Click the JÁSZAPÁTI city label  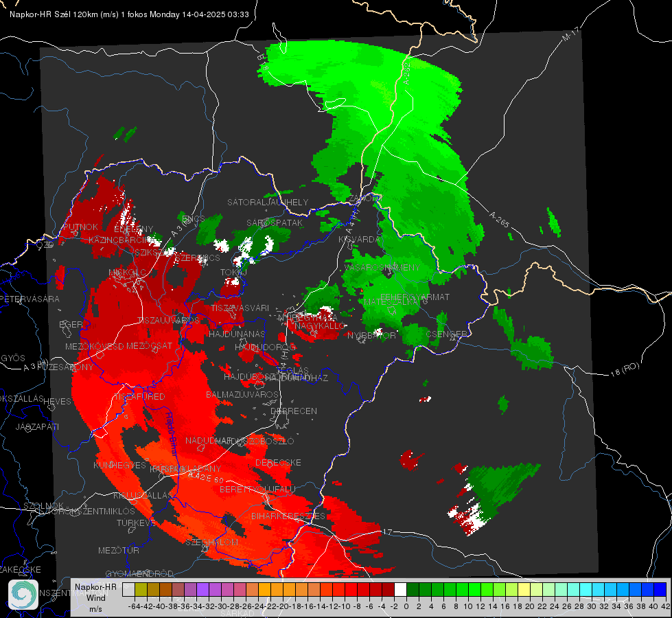coord(37,426)
